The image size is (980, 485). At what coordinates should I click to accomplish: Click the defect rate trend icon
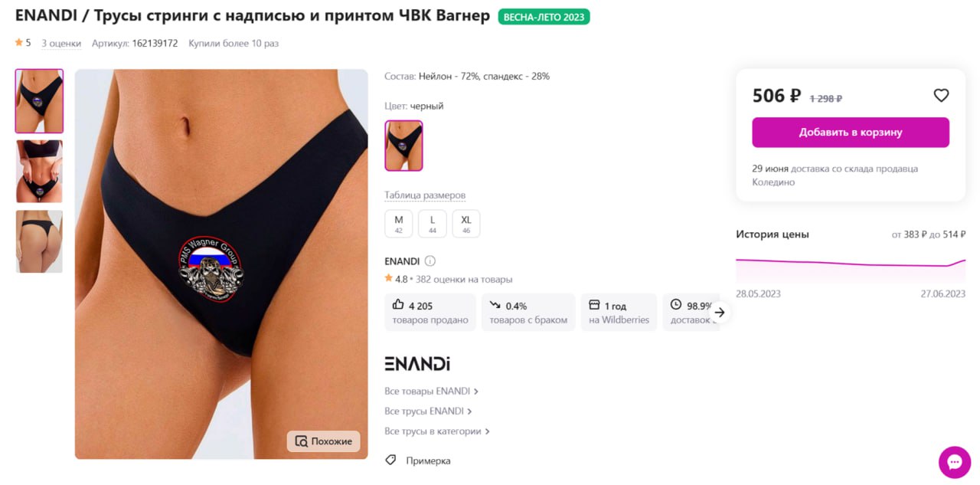click(x=495, y=305)
